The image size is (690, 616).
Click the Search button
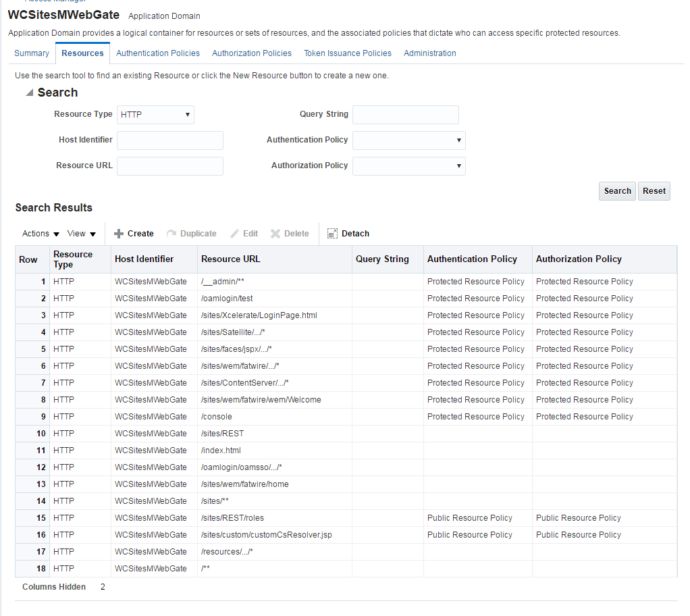tap(617, 191)
